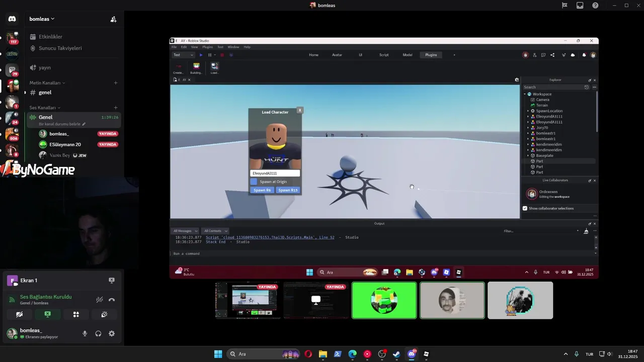Open All Messages dropdown in streamed Output
Viewport: 644px width, 362px height.
[185, 231]
